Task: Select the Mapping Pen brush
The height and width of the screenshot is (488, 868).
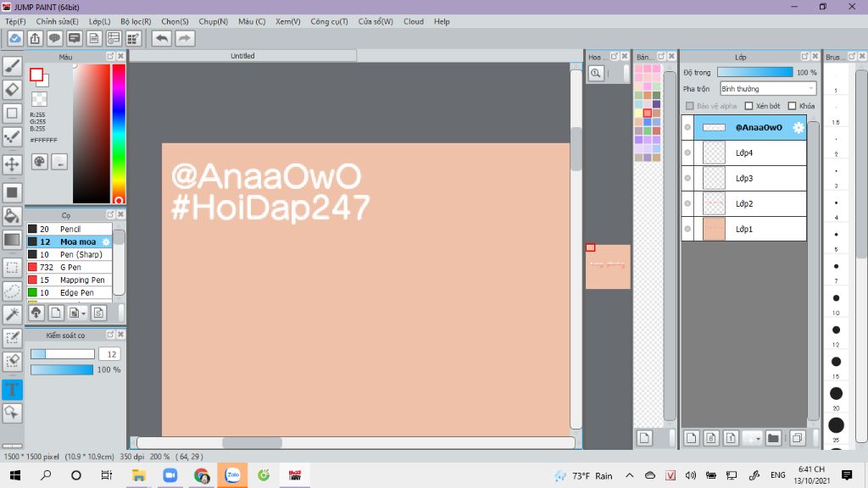Action: tap(70, 280)
